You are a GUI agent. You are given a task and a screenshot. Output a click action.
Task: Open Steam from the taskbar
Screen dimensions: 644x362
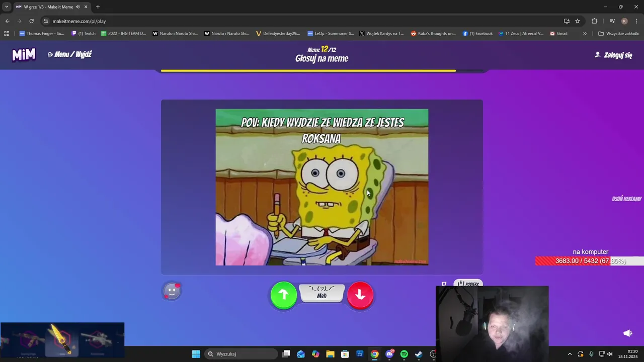click(x=419, y=354)
